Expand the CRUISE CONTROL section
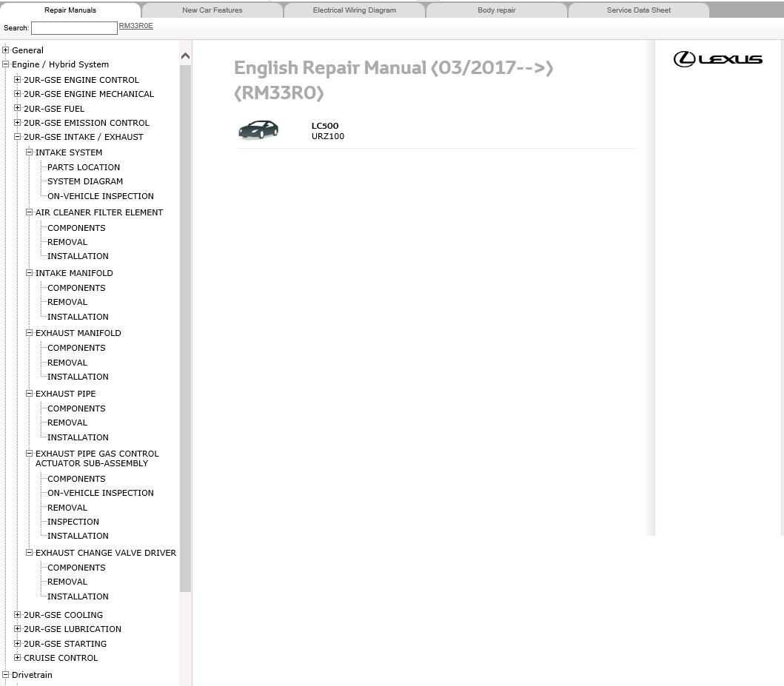 pos(18,658)
